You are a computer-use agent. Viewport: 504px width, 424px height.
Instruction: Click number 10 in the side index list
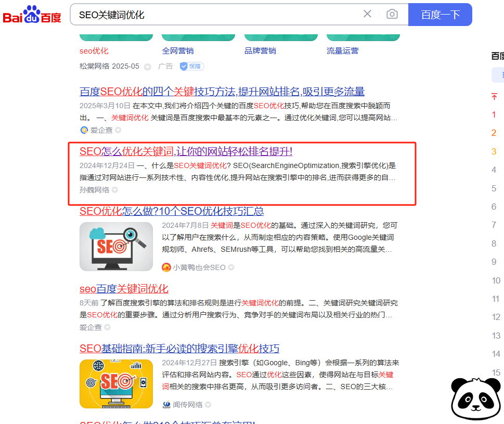496,280
